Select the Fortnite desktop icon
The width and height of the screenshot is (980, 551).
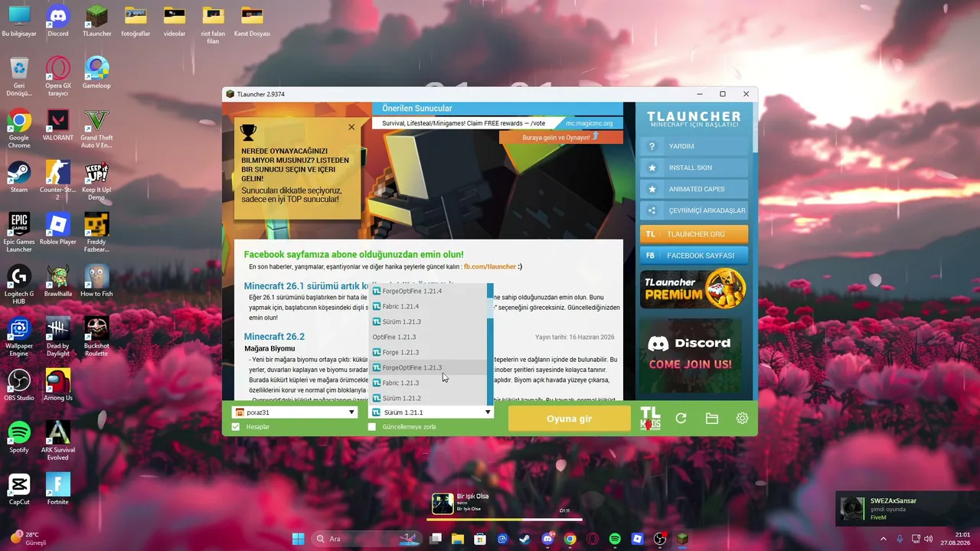(x=58, y=489)
